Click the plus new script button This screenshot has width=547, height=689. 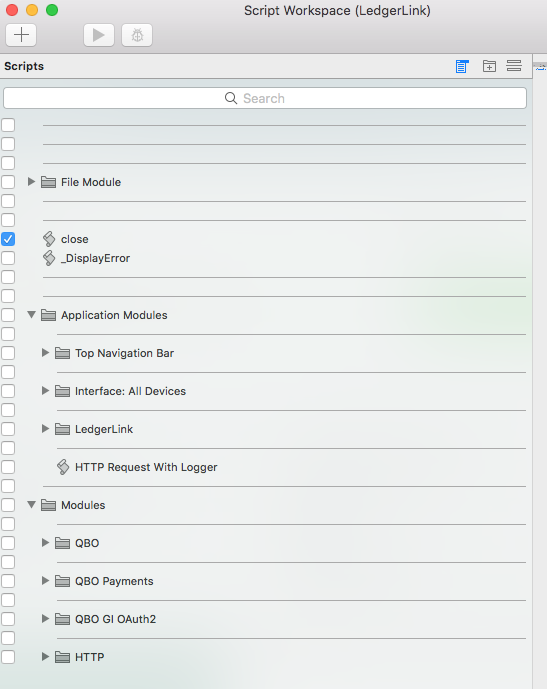pos(21,35)
